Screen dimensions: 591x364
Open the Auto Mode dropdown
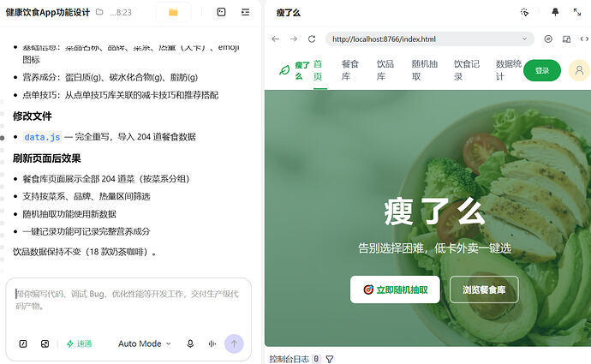(x=145, y=343)
